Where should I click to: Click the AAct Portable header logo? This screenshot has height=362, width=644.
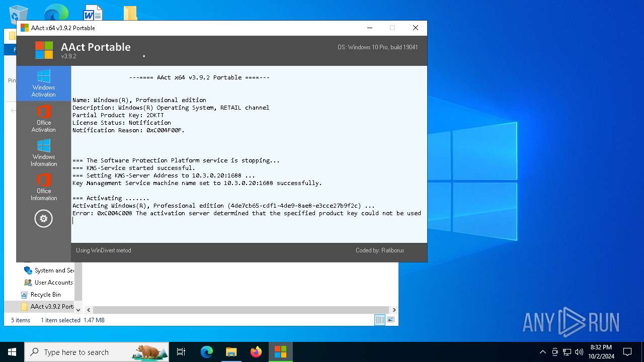coord(44,50)
